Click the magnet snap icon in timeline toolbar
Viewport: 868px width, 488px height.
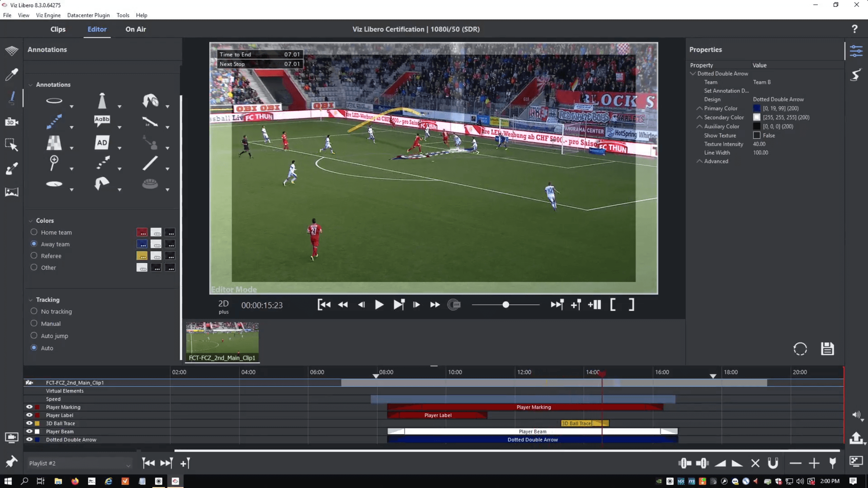[x=773, y=463]
